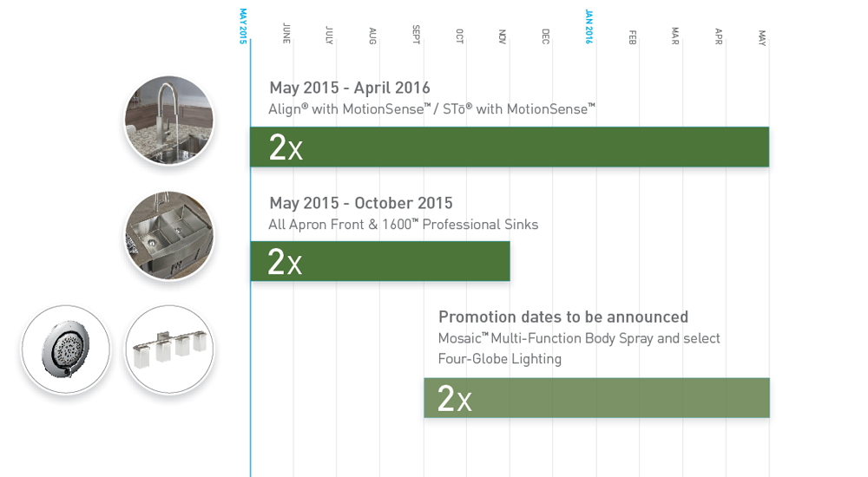Select the apron front sink image
This screenshot has height=477, width=868.
click(169, 235)
